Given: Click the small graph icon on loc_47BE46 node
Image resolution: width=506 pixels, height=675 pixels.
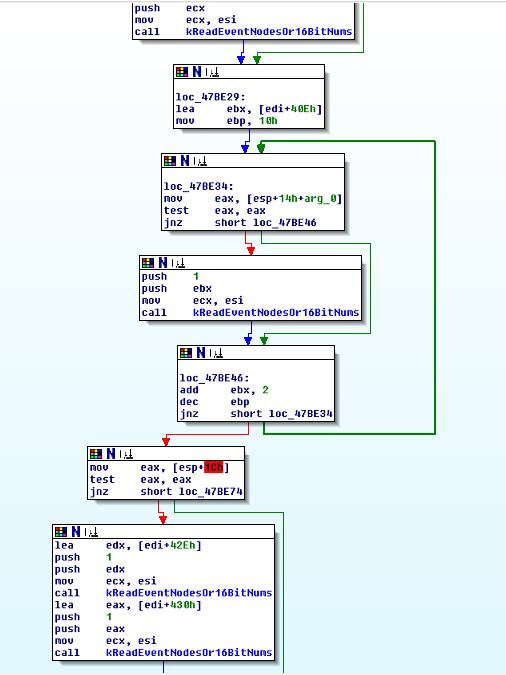Looking at the screenshot, I should tap(216, 353).
